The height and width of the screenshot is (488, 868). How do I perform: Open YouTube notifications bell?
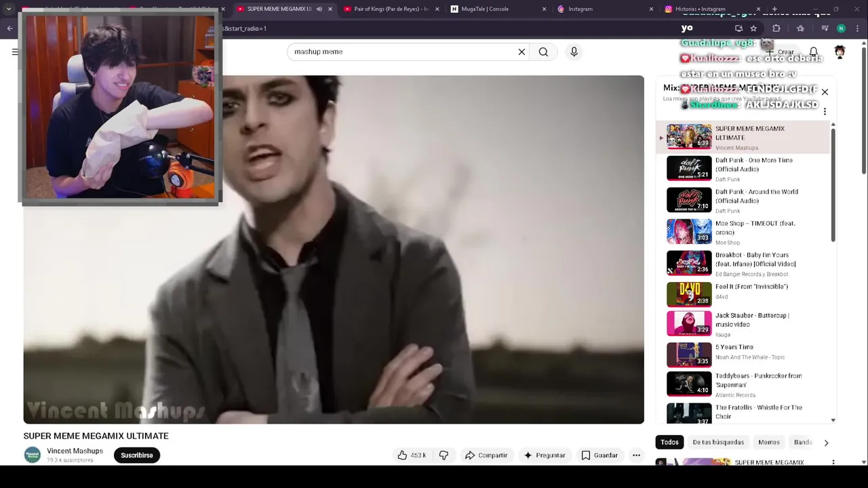pyautogui.click(x=814, y=52)
